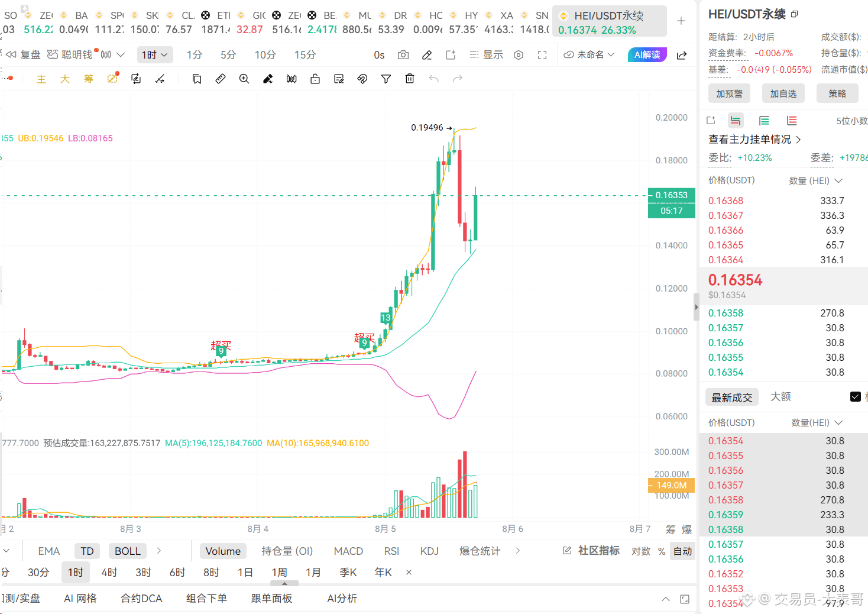
Task: Select the bookmark drawing tool
Action: coord(197,79)
